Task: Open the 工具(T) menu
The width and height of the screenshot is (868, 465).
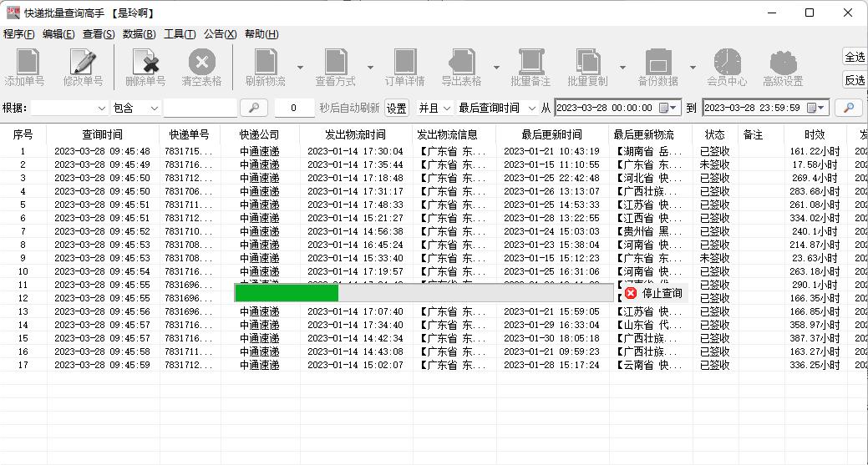Action: [180, 34]
